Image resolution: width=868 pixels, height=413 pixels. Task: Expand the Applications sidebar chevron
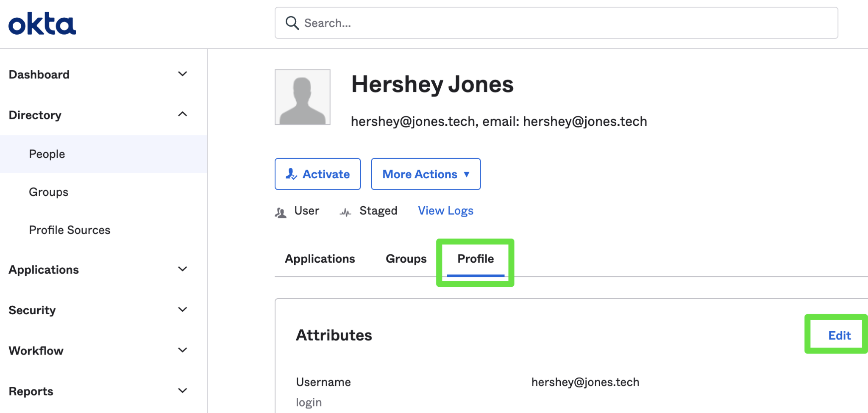(x=183, y=269)
